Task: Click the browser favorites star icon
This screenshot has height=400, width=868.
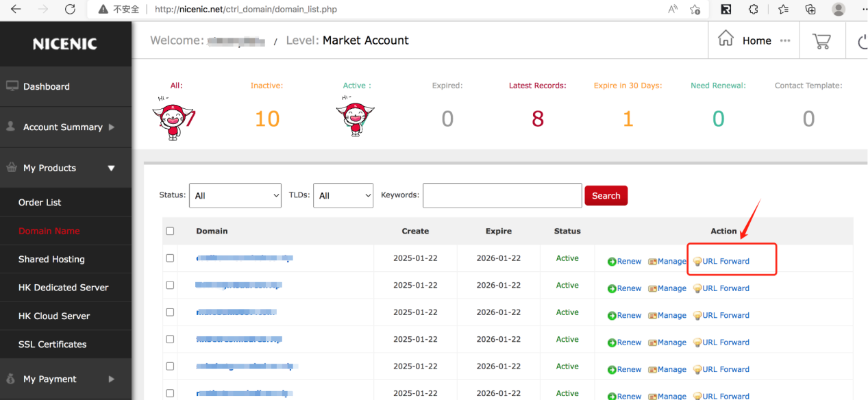Action: [783, 10]
